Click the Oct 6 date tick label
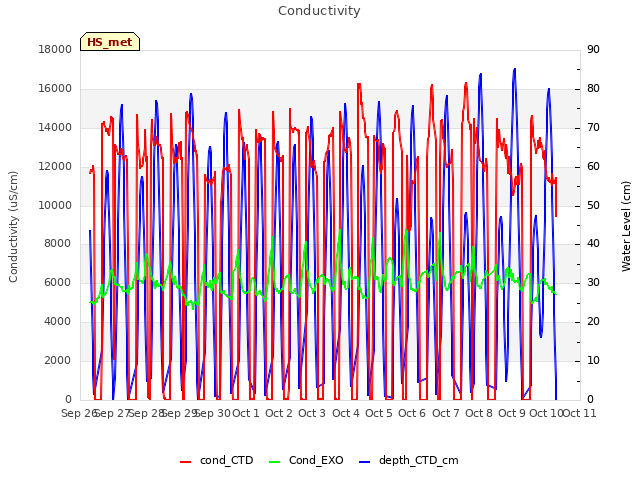The width and height of the screenshot is (640, 480). 412,413
